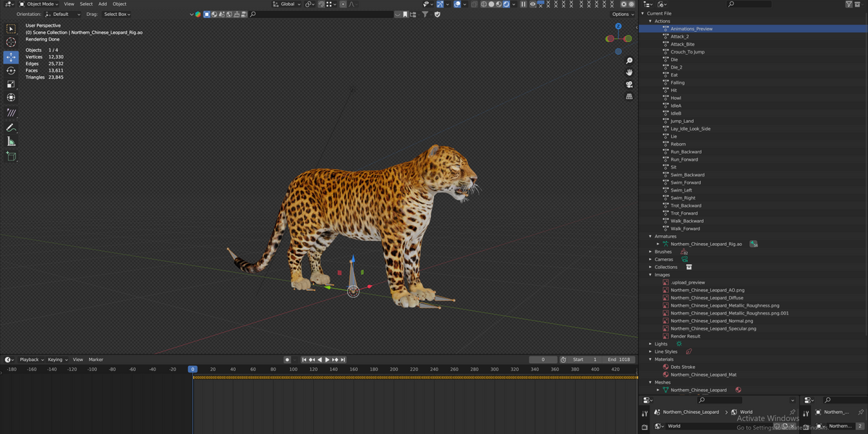
Task: Select the Cursor tool
Action: tap(11, 43)
